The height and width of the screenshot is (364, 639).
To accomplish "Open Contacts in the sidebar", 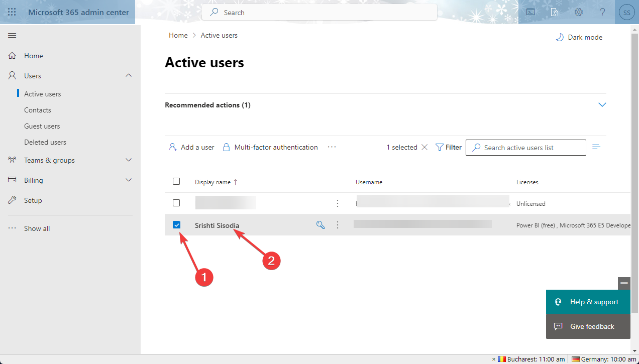I will (x=38, y=110).
